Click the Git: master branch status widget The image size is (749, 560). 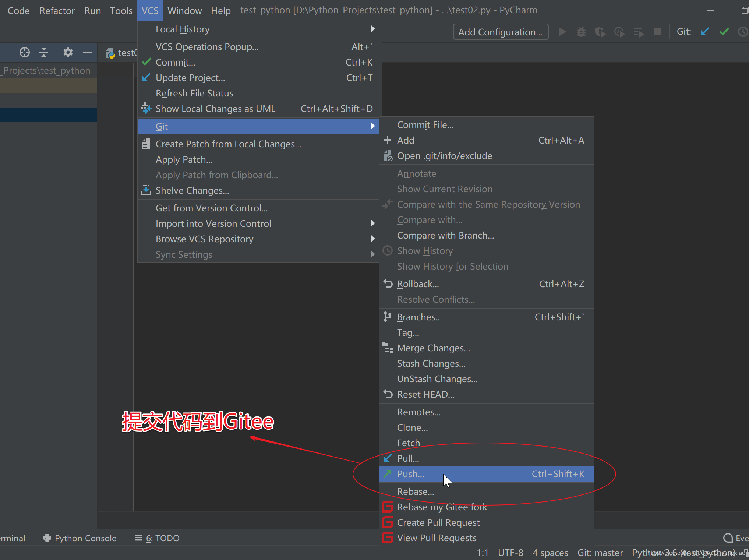click(x=600, y=553)
